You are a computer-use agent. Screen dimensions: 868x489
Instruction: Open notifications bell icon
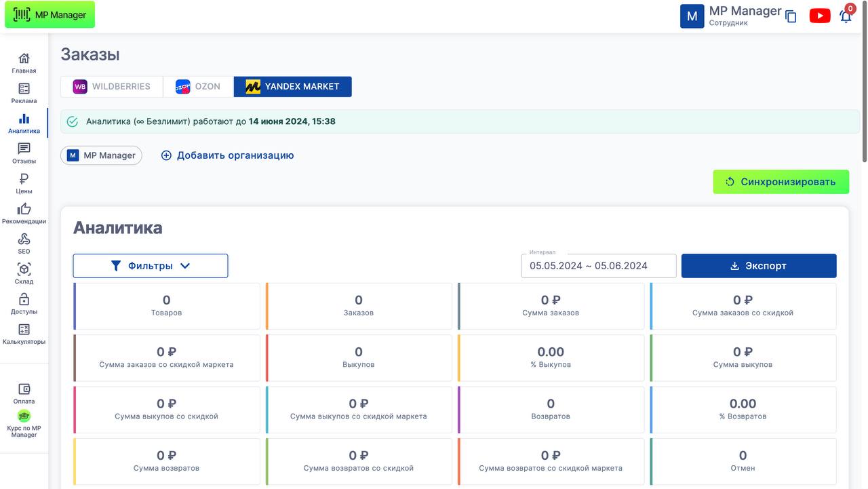click(x=846, y=16)
